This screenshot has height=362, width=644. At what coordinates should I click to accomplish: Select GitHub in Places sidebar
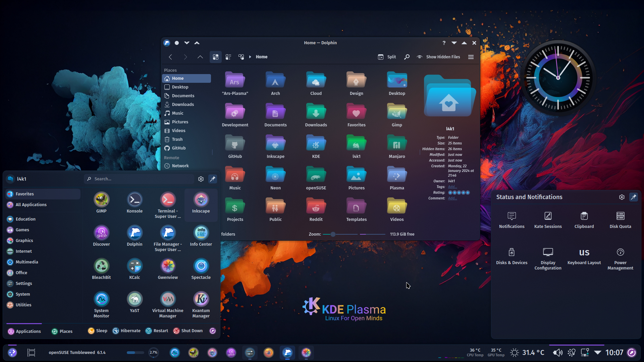186,148
